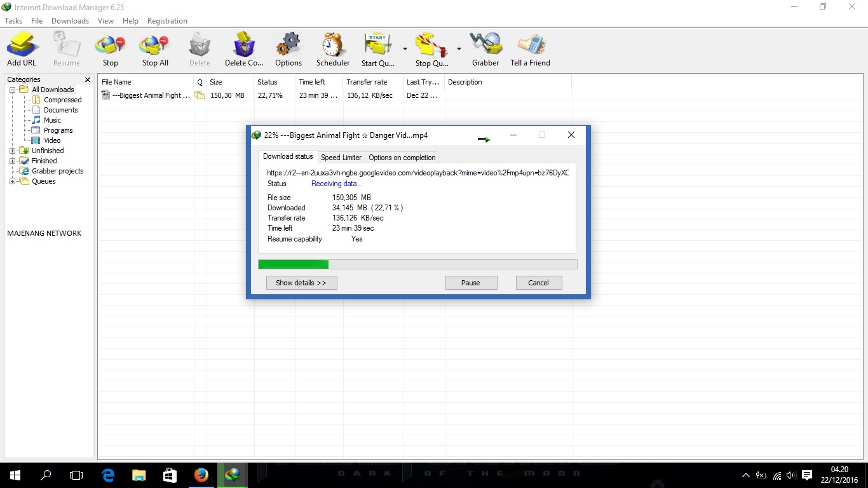
Task: Switch to the Speed Limiter tab
Action: [x=341, y=157]
